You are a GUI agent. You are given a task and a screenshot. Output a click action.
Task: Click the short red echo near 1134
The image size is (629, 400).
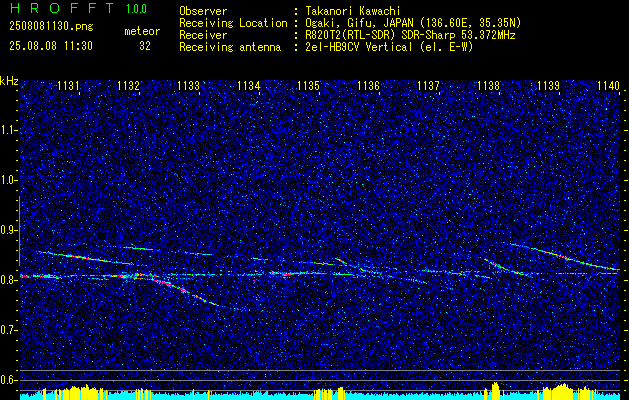point(281,274)
